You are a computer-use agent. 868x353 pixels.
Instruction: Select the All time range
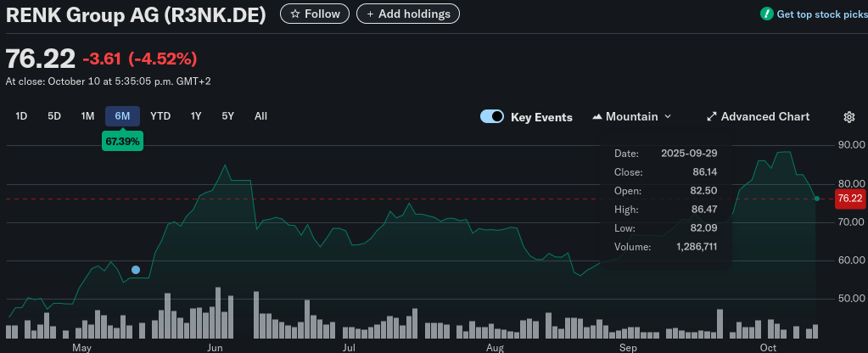pyautogui.click(x=260, y=116)
